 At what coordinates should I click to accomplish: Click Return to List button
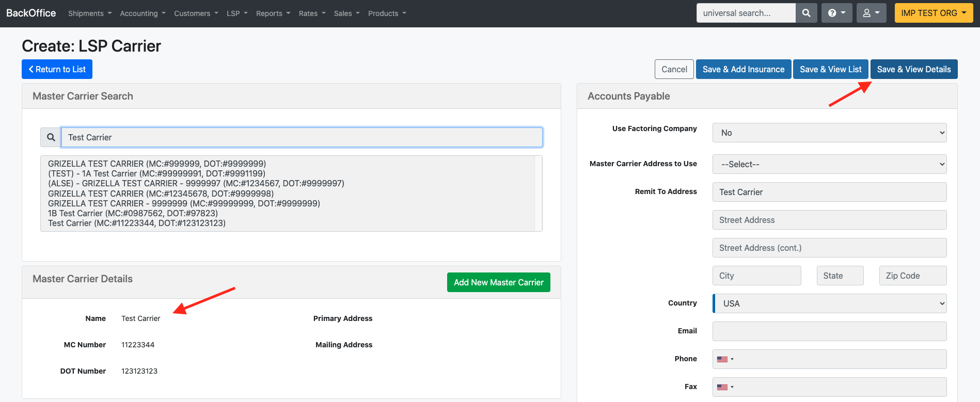click(x=57, y=69)
